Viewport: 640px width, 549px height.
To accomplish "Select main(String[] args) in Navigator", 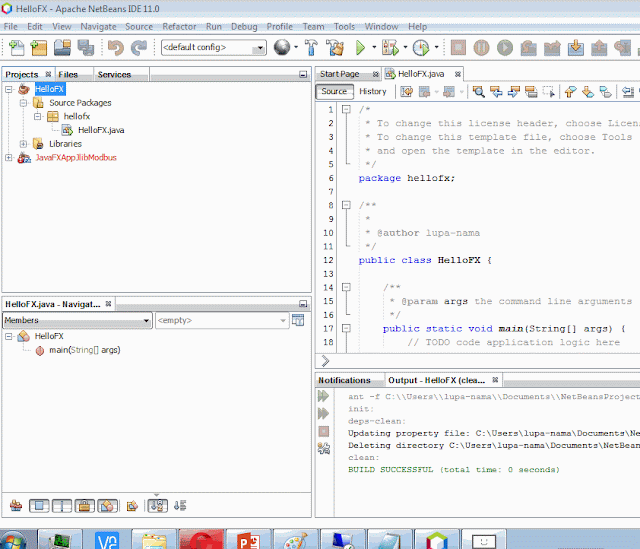I will 85,350.
